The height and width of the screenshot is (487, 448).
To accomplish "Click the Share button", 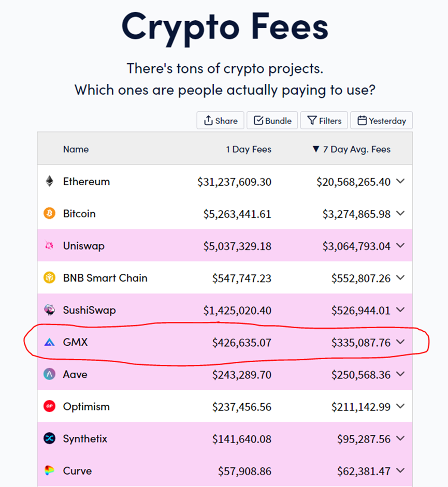I will (221, 121).
